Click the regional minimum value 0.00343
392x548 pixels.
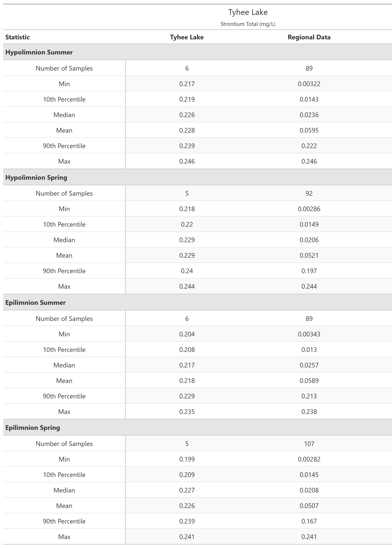tap(309, 334)
